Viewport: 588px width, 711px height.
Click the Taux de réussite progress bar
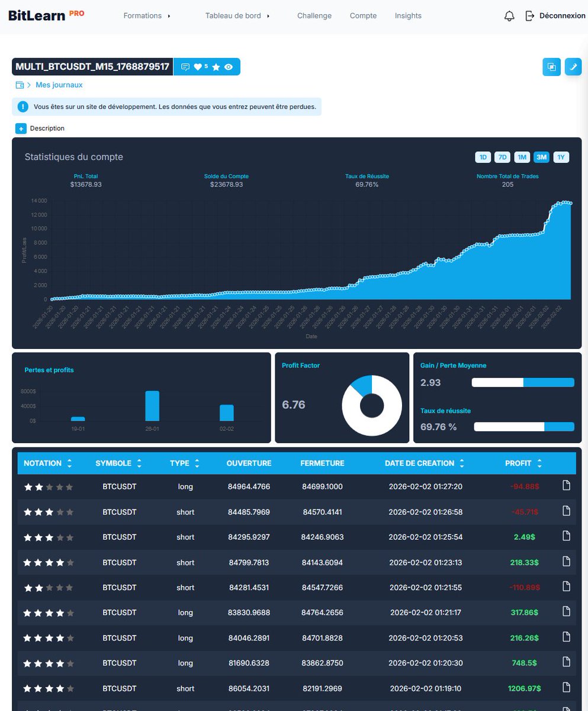[x=524, y=427]
